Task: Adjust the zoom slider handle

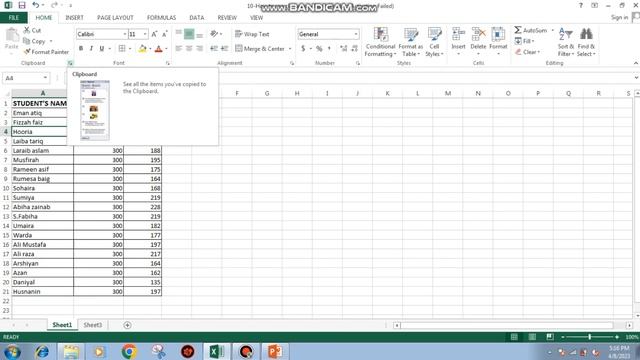Action: tap(589, 337)
